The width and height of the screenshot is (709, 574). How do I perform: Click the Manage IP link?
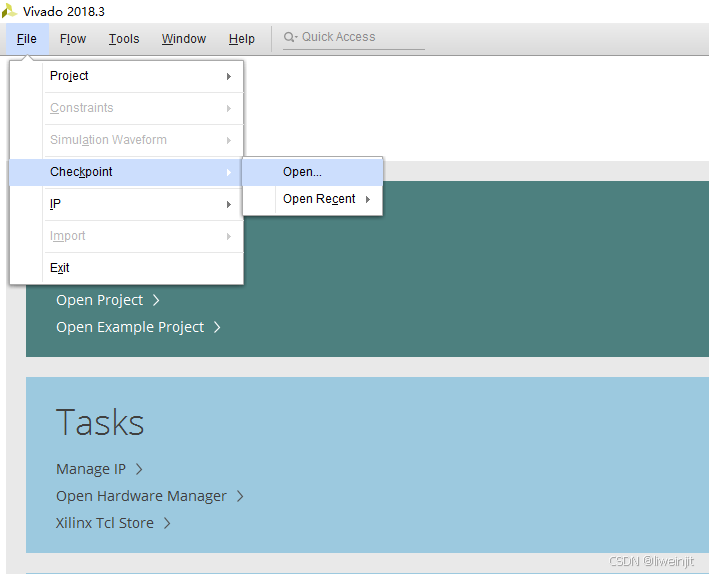[x=91, y=469]
